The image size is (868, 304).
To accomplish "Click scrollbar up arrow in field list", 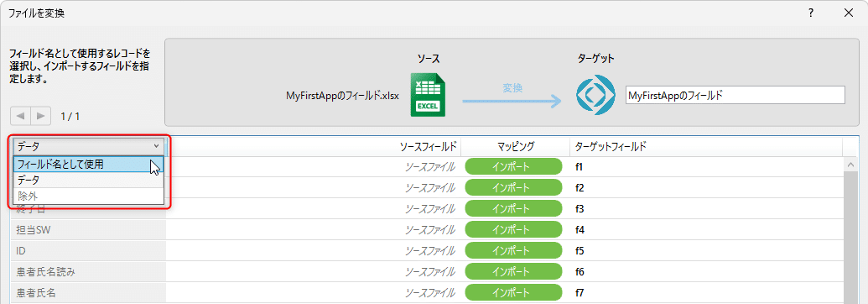I will 851,165.
